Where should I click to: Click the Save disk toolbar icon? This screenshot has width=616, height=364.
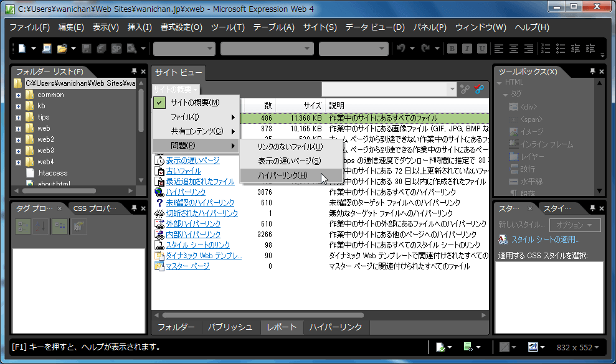pyautogui.click(x=87, y=49)
